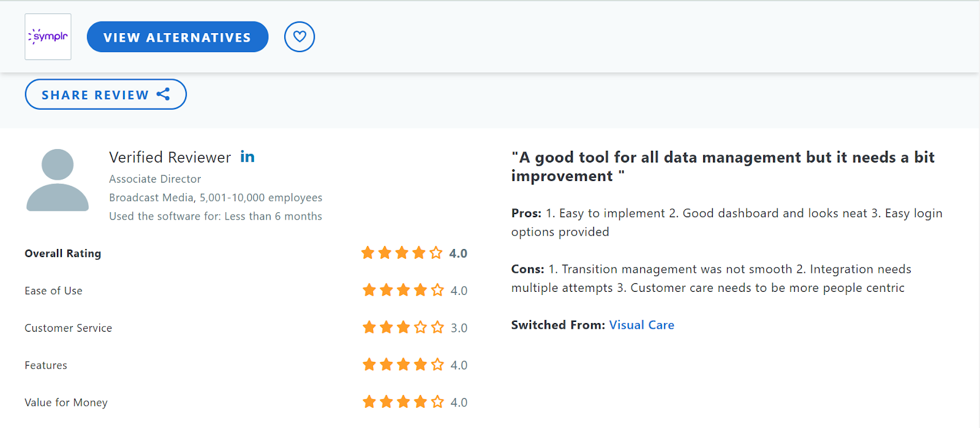Toggle the heart favorite icon

click(x=300, y=37)
